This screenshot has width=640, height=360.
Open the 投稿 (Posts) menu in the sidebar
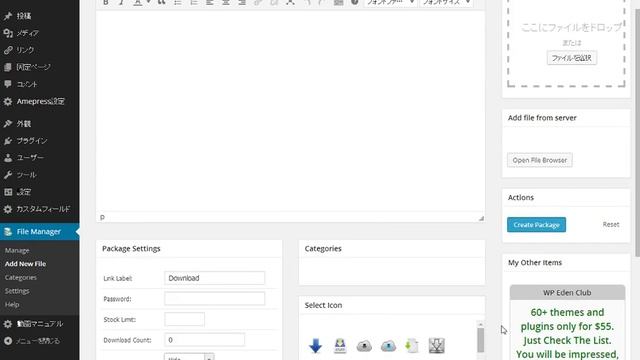coord(23,16)
